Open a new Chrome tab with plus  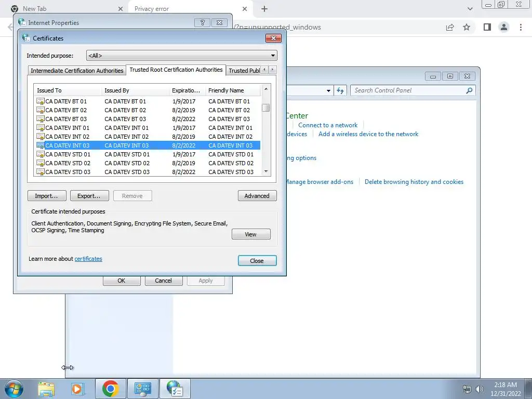pyautogui.click(x=264, y=9)
